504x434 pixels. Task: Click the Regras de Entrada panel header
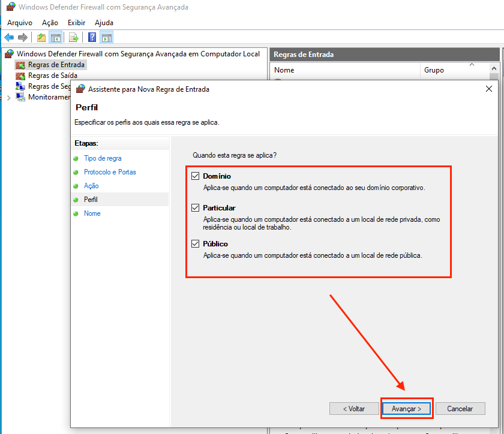pos(385,55)
